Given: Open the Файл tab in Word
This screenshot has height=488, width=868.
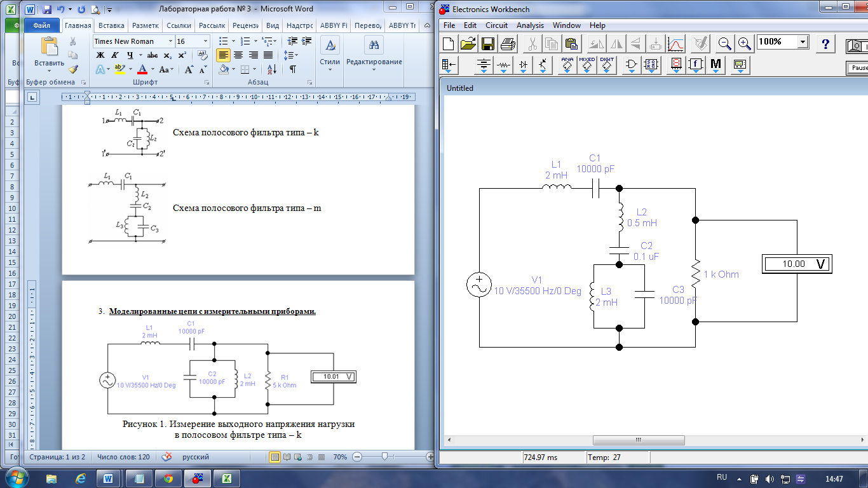Looking at the screenshot, I should point(42,26).
